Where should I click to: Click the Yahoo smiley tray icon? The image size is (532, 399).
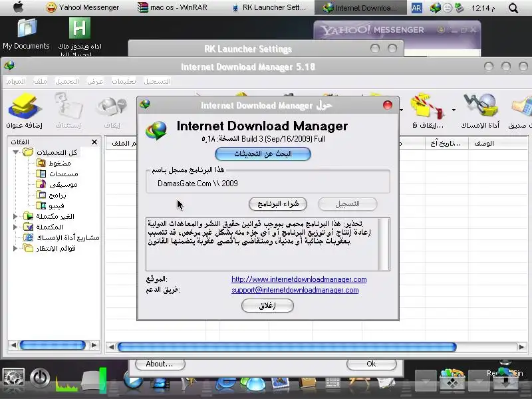(448, 8)
